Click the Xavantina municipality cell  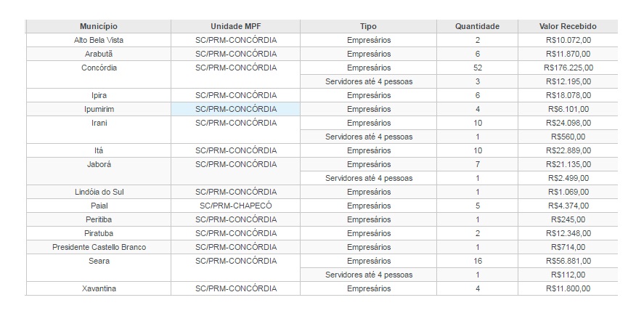click(99, 288)
